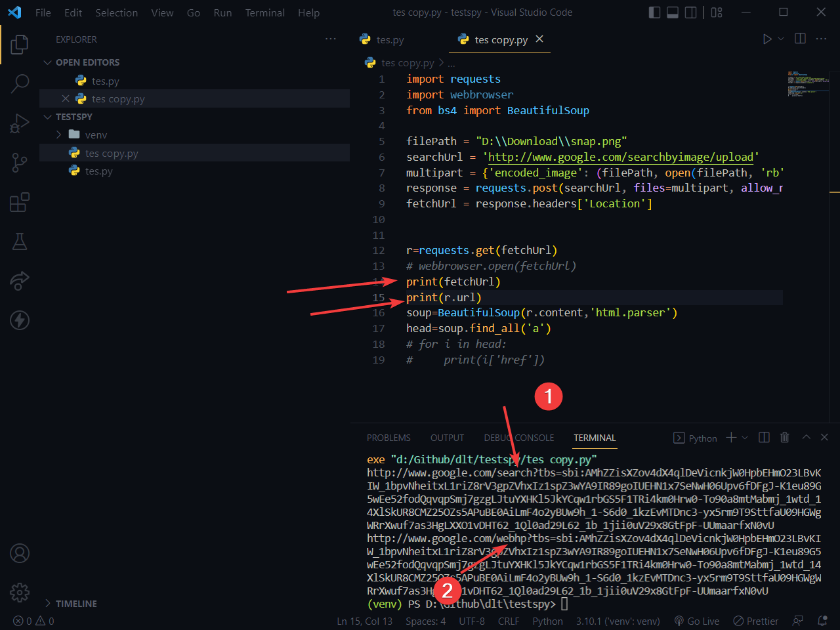
Task: Select language mode Python in status bar
Action: (547, 621)
